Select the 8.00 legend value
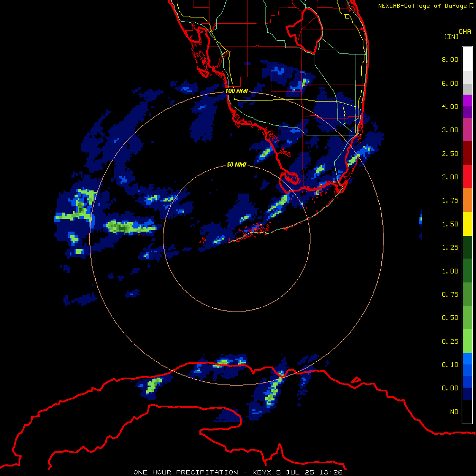The height and width of the screenshot is (476, 476). pyautogui.click(x=450, y=59)
